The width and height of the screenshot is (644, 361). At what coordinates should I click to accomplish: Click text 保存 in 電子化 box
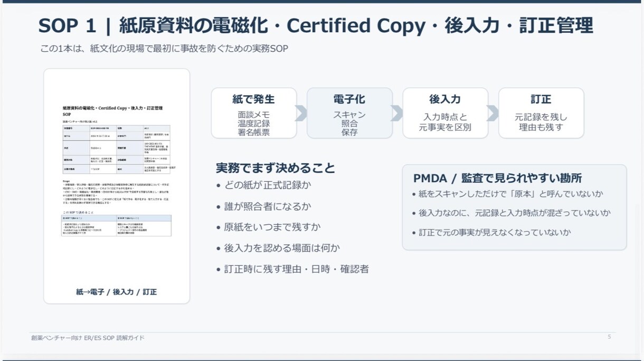[349, 133]
